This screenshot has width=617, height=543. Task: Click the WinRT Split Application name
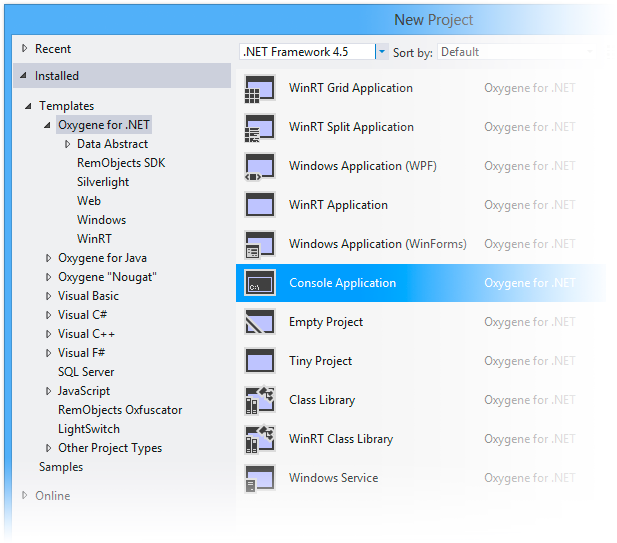point(351,127)
